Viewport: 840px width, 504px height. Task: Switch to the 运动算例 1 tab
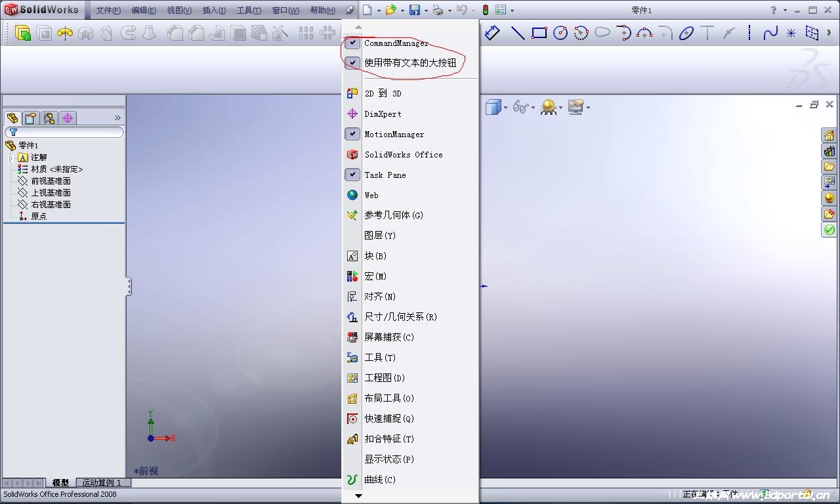coord(103,482)
